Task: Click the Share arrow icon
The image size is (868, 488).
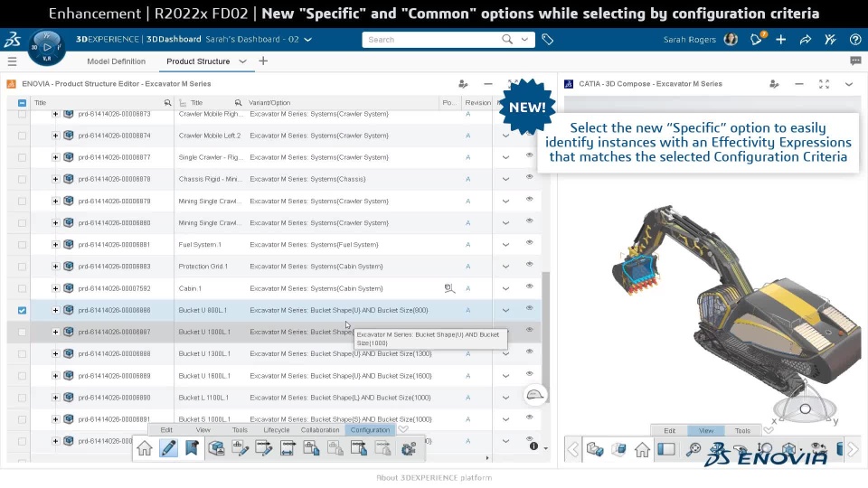Action: pos(806,39)
